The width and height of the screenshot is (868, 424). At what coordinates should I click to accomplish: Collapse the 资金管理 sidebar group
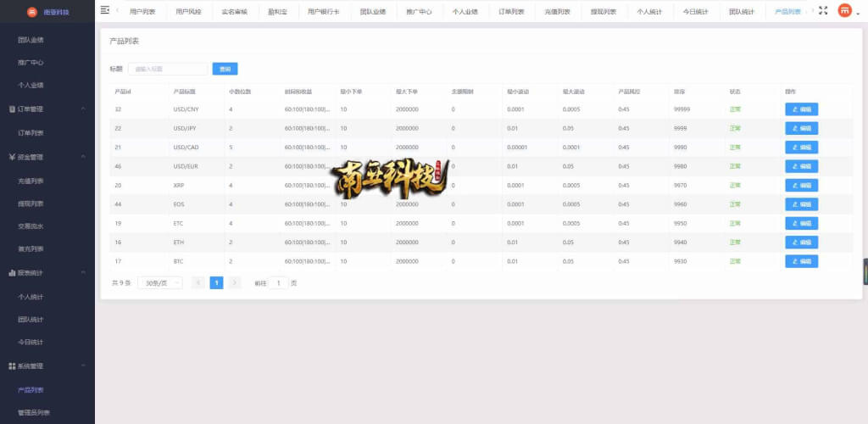coord(47,157)
